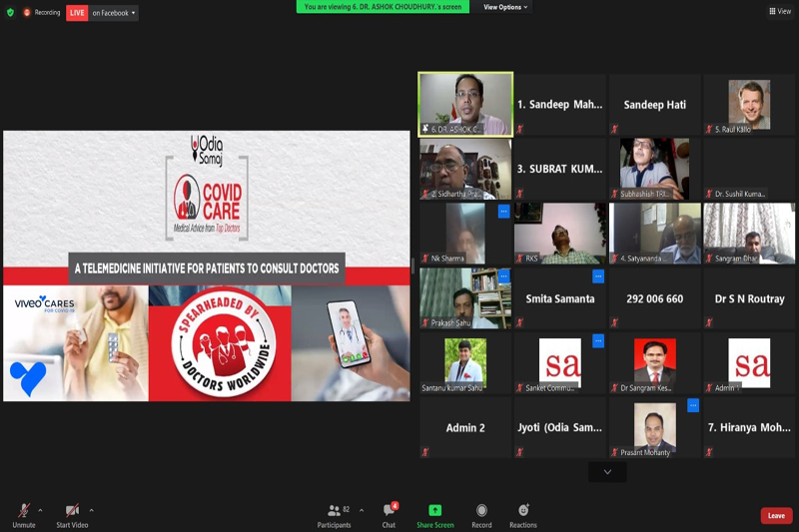Click the more options dots on Nk Sharma tile
Viewport: 799px width, 532px height.
point(504,212)
